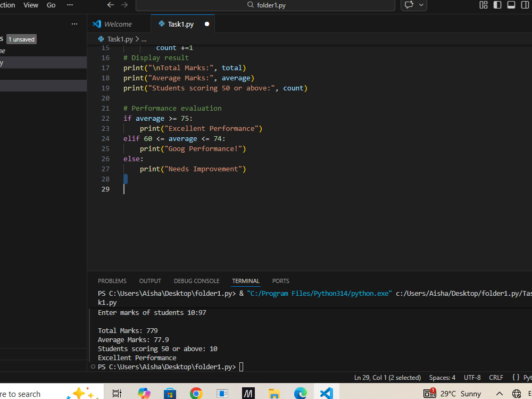Click the python.exe path link in terminal
Viewport: 532px width, 399px height.
point(319,294)
